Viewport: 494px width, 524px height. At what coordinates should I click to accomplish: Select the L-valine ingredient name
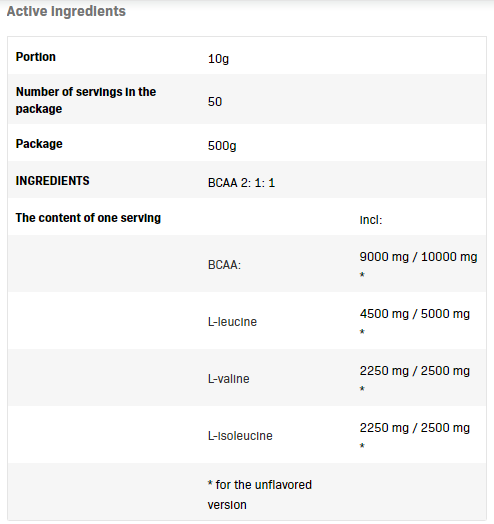229,379
